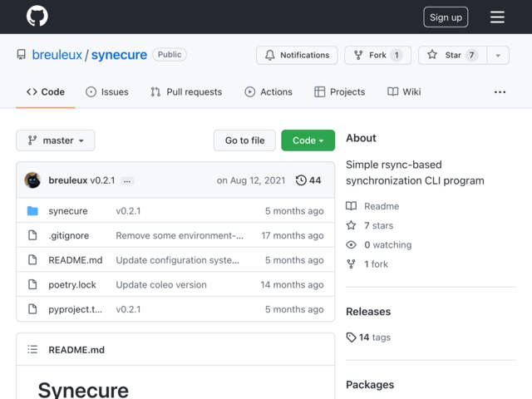Expand the commit message ellipsis

[127, 181]
